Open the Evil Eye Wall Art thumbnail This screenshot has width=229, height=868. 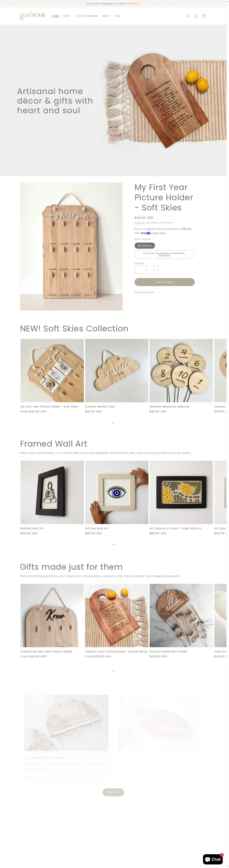[x=117, y=492]
